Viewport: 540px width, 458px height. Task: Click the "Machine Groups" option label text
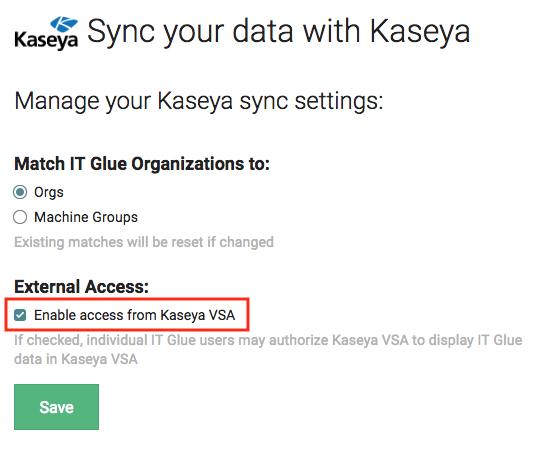pos(86,217)
